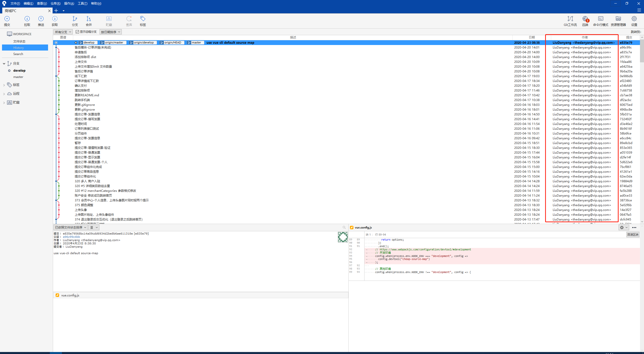The width and height of the screenshot is (644, 354).
Task: Select the master branch in sidebar
Action: [18, 77]
